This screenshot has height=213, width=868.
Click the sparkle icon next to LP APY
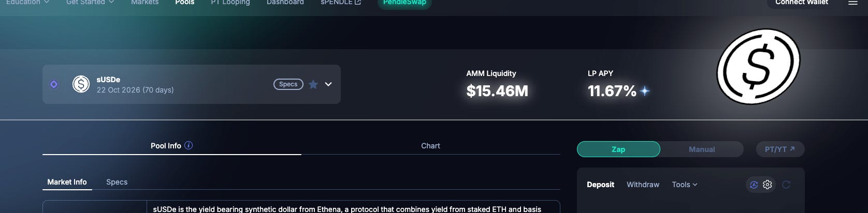[x=645, y=91]
